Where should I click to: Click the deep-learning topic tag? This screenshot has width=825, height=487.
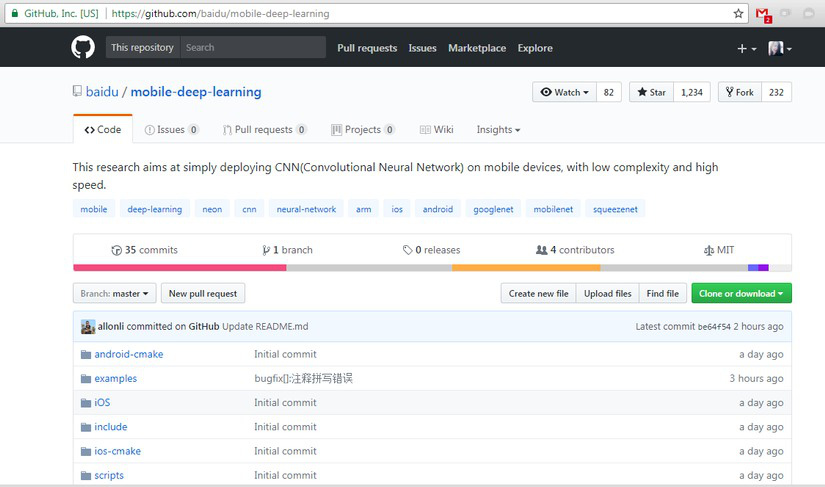pos(155,209)
